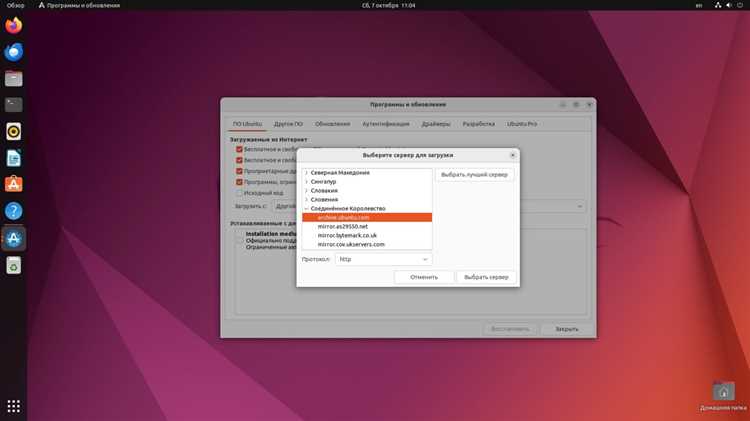This screenshot has height=421, width=750.
Task: Toggle the 'Программы, огранич…' checkbox
Action: click(x=239, y=182)
